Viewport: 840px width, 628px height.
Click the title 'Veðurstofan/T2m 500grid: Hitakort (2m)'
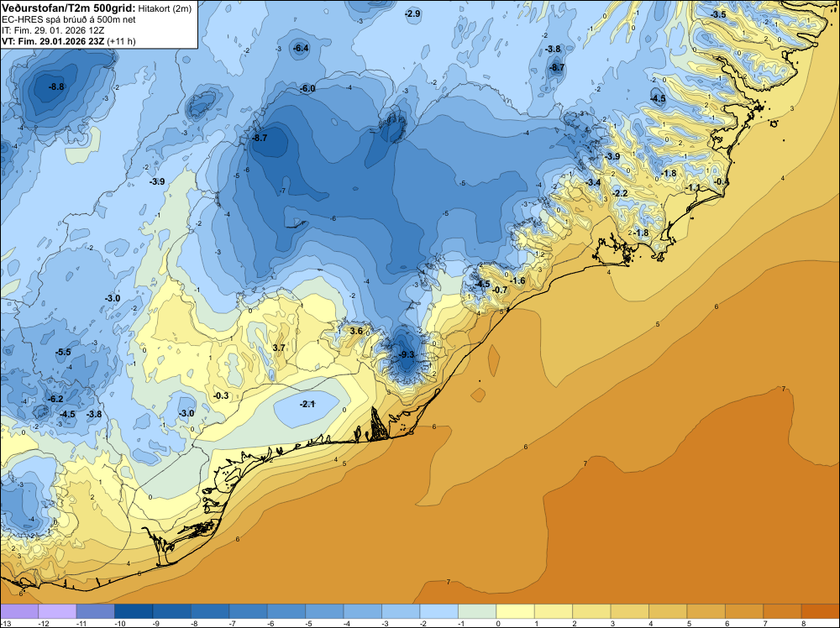(97, 8)
